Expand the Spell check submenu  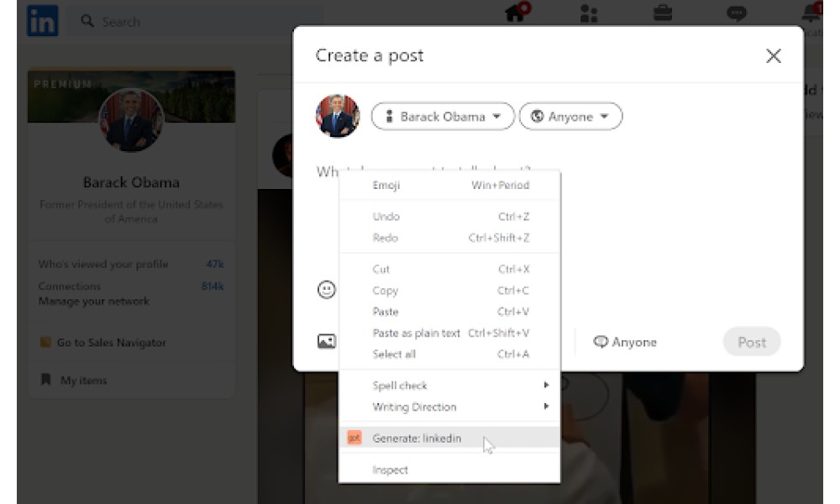pos(449,385)
